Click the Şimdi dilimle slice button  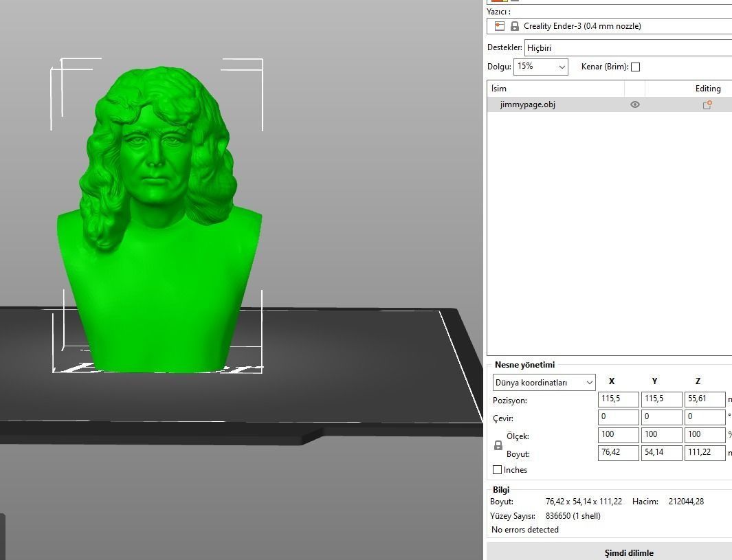click(x=609, y=552)
